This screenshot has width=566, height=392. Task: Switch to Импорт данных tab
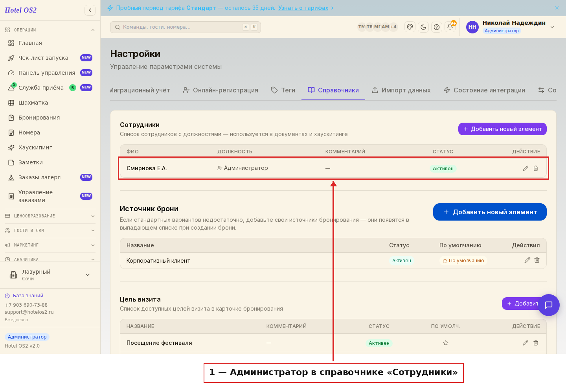pos(401,90)
